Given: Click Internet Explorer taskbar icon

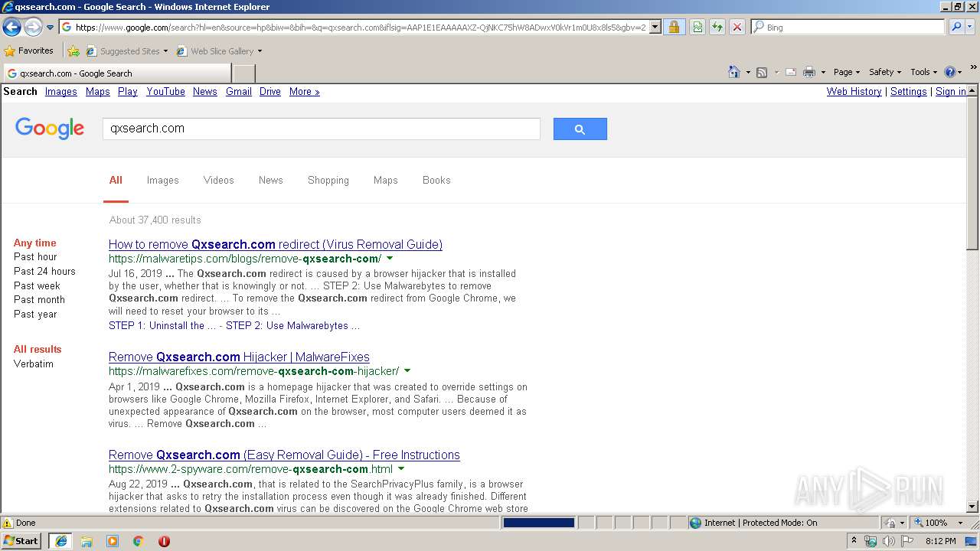Looking at the screenshot, I should [x=60, y=541].
